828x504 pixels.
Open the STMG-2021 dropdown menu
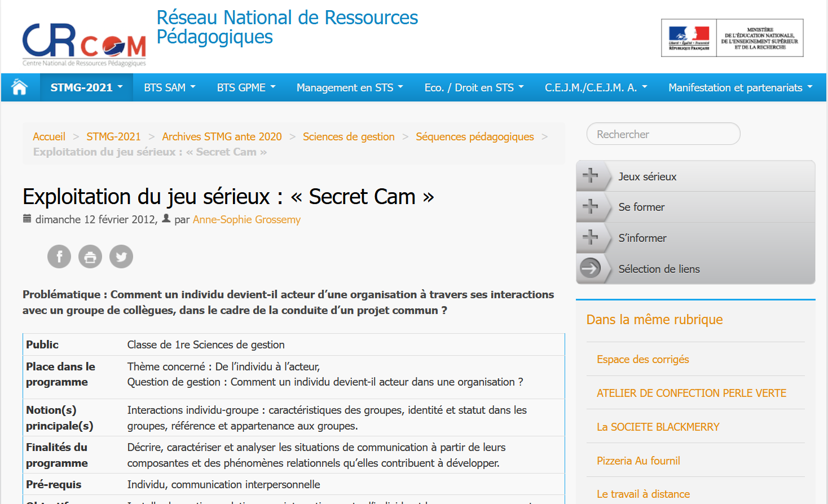tap(86, 87)
